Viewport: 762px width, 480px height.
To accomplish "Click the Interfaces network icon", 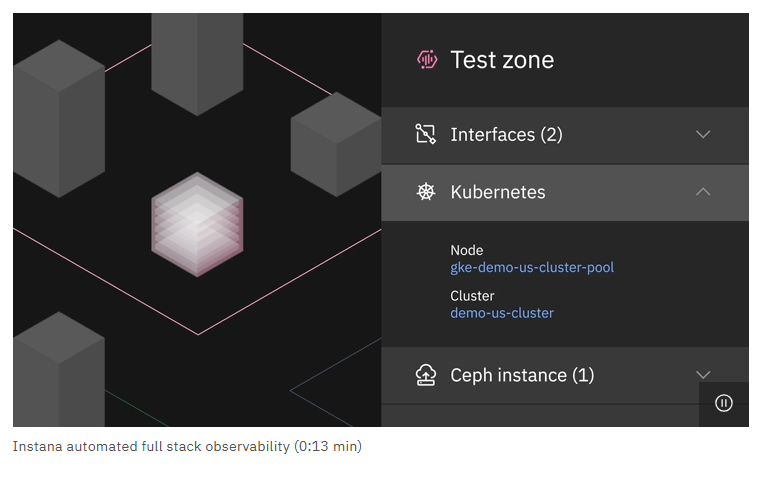I will pyautogui.click(x=426, y=135).
